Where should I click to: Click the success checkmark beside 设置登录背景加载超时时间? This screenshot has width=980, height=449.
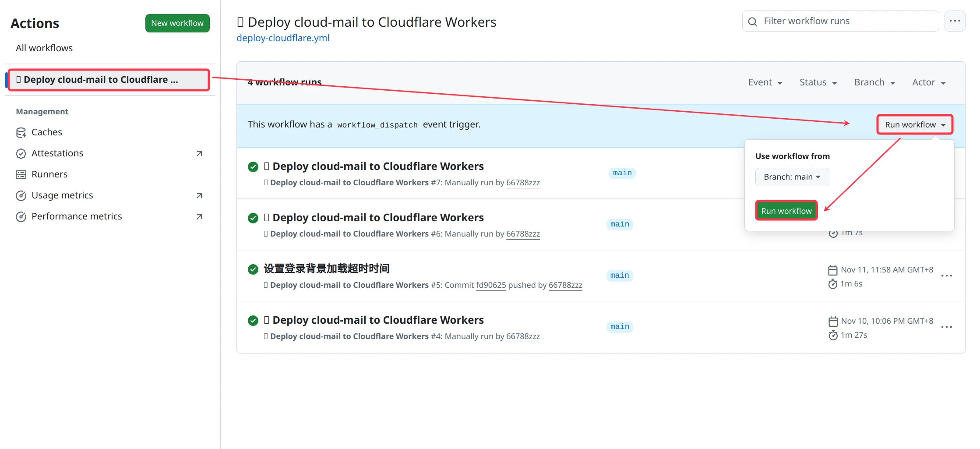click(253, 269)
